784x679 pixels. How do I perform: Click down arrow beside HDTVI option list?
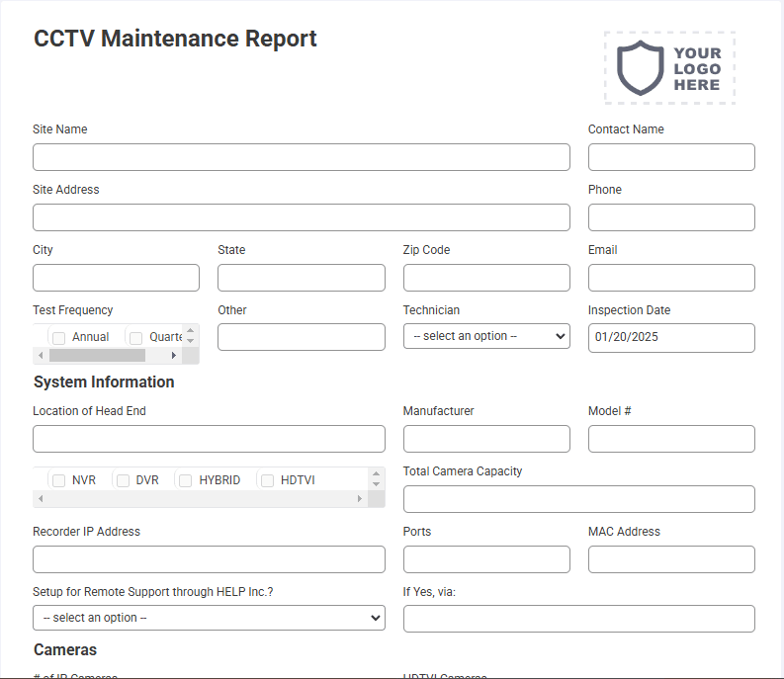pyautogui.click(x=376, y=484)
